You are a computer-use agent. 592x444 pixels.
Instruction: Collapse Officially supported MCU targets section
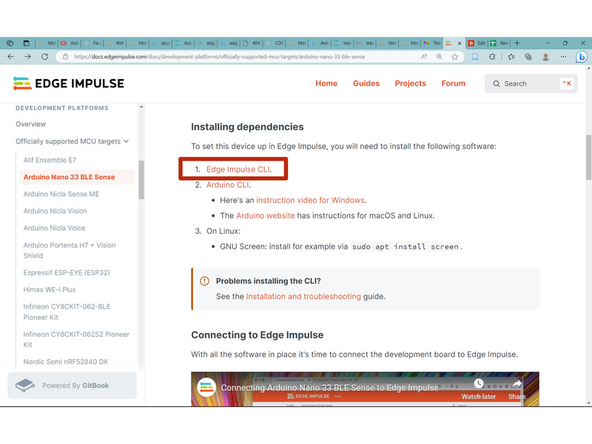click(x=126, y=141)
